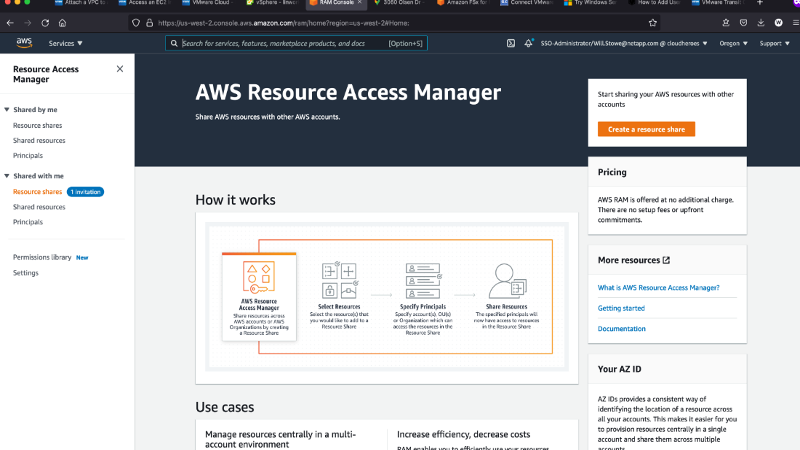Bookmark this page with the star icon
This screenshot has height=450, width=800.
[x=653, y=23]
